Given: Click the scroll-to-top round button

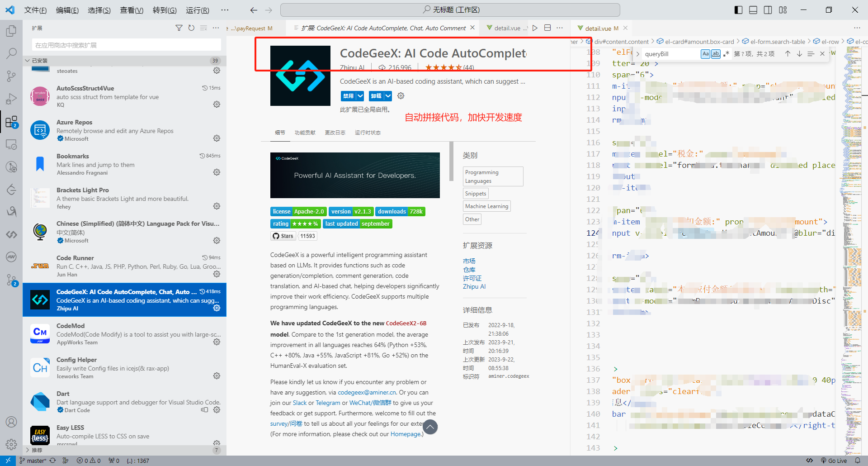Looking at the screenshot, I should (x=430, y=427).
